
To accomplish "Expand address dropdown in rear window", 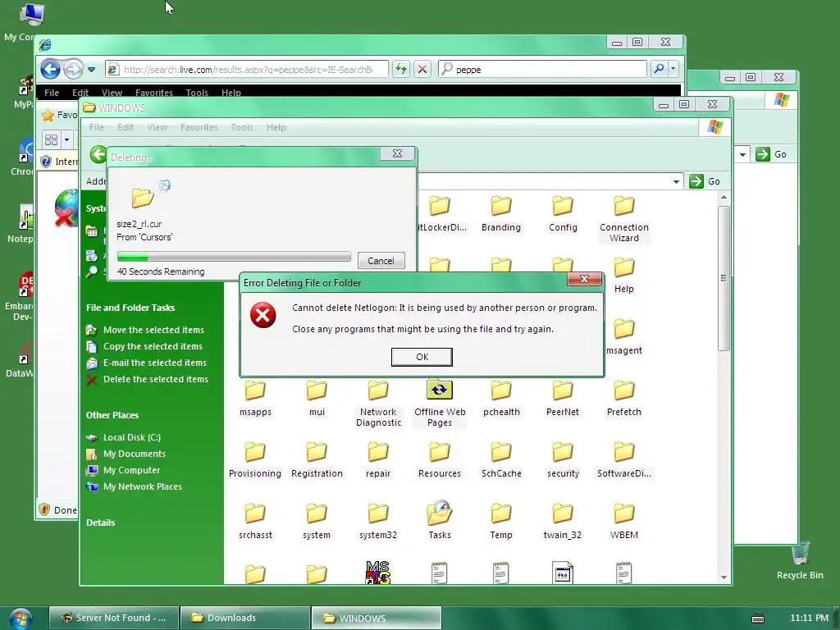I will (742, 155).
